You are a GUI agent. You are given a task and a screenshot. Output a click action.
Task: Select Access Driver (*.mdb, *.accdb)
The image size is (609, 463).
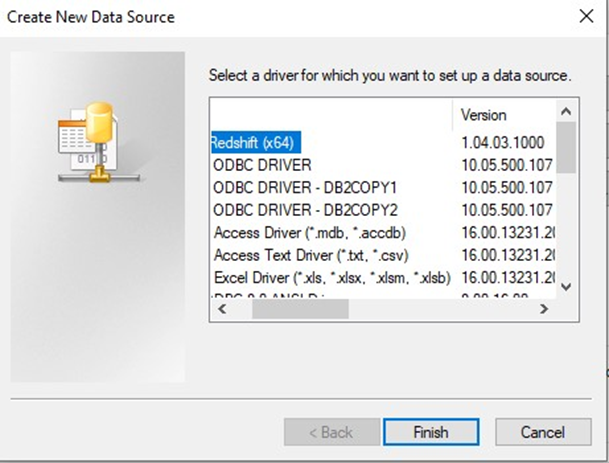pyautogui.click(x=307, y=232)
